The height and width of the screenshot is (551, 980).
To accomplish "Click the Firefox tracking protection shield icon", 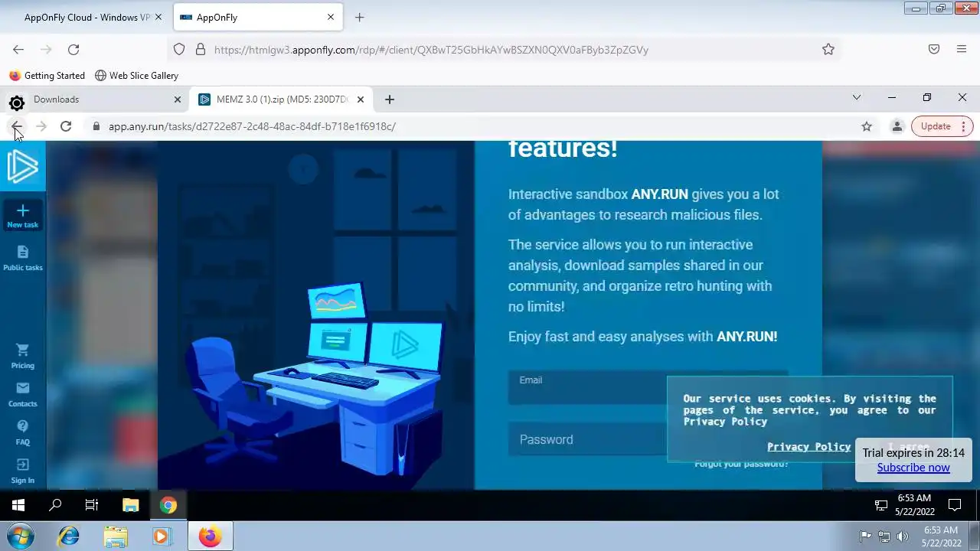I will (x=179, y=49).
